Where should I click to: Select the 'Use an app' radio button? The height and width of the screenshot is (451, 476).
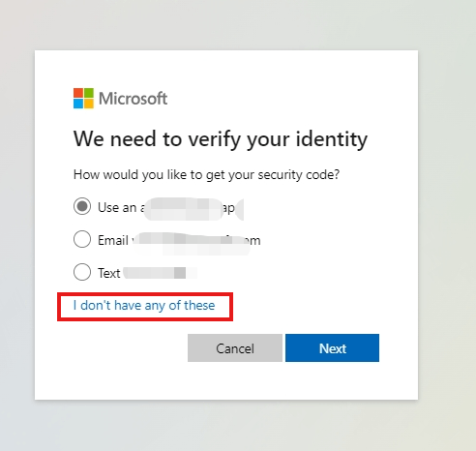coord(82,206)
